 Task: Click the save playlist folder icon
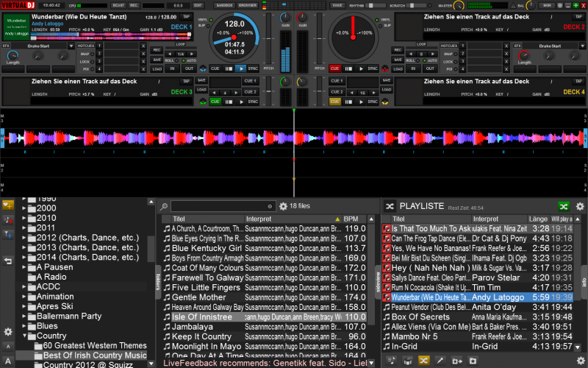point(473,361)
